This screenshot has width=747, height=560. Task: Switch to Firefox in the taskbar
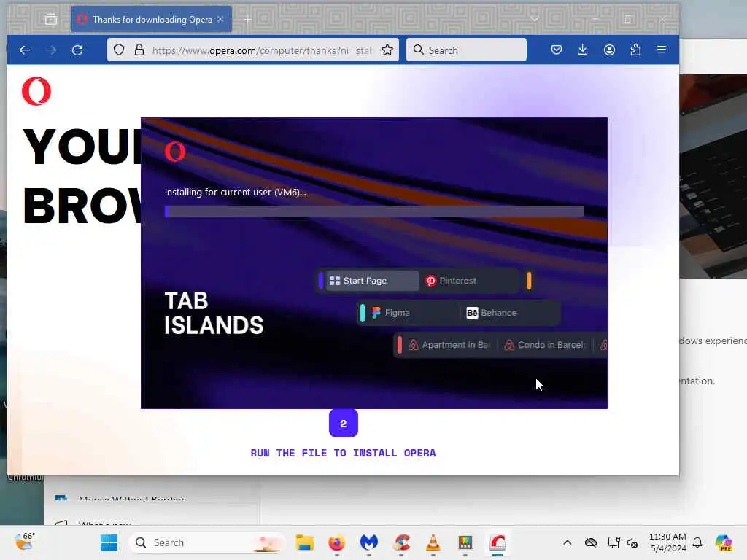(x=337, y=542)
